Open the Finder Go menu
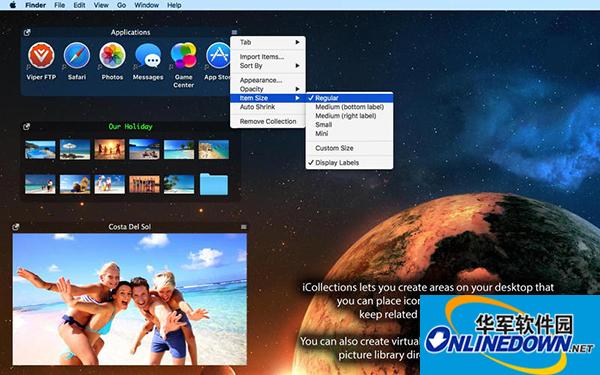This screenshot has width=600, height=375. (x=121, y=5)
